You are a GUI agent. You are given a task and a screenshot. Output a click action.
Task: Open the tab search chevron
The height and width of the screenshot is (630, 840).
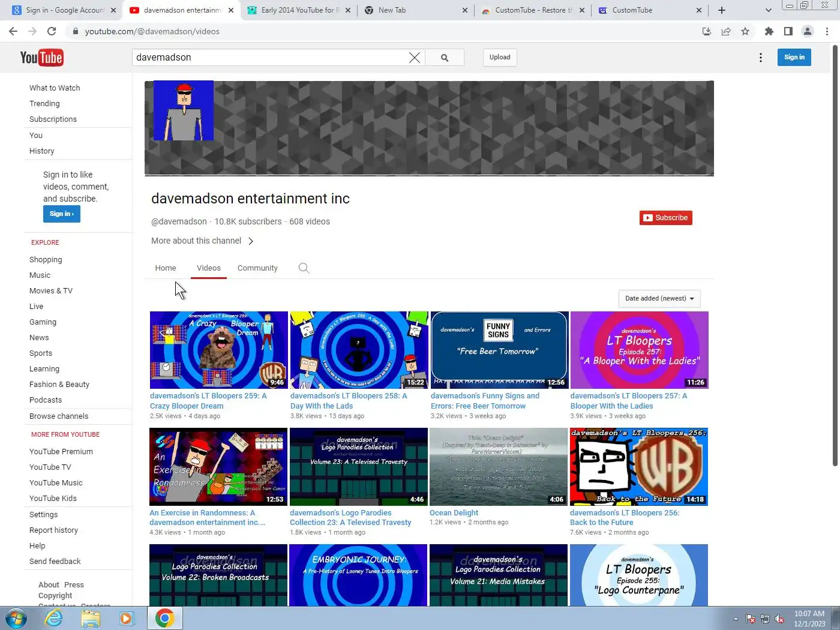(x=769, y=10)
